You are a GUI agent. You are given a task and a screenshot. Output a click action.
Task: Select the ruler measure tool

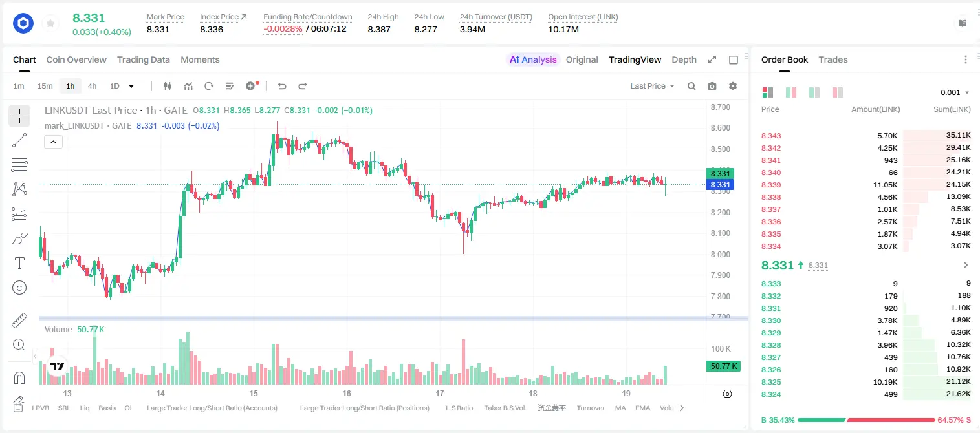pos(19,320)
